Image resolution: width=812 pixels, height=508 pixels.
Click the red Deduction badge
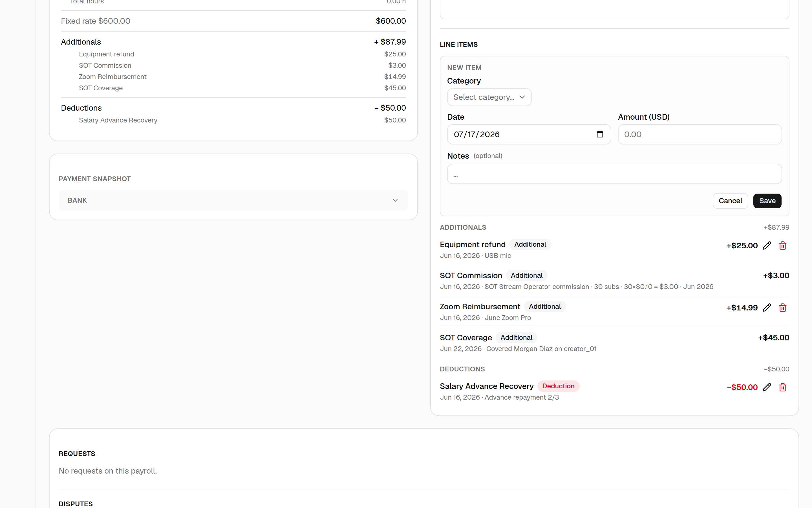point(558,386)
